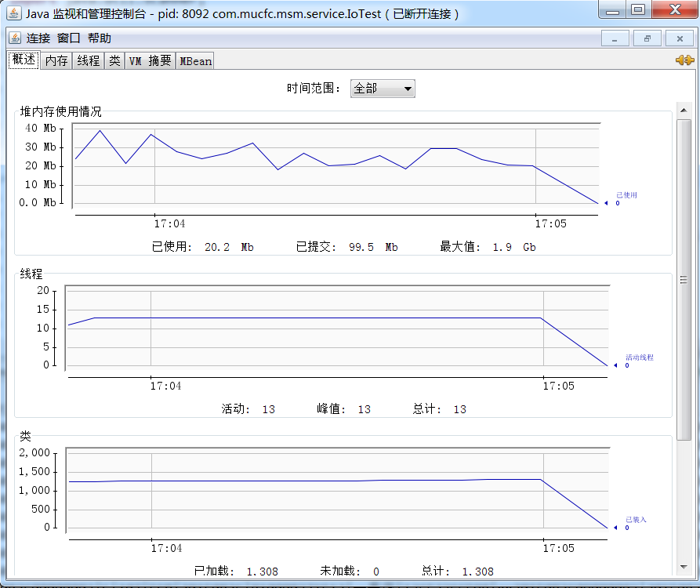Open the VM 摘要 tab
Viewport: 700px width, 588px height.
pos(151,60)
